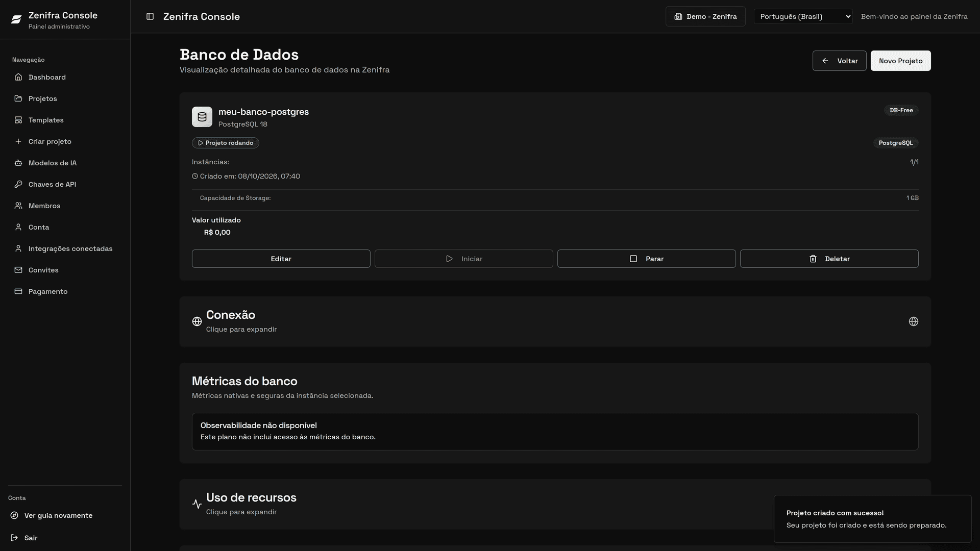Open the Português (Brasil) language dropdown
The width and height of the screenshot is (980, 551).
pyautogui.click(x=803, y=16)
